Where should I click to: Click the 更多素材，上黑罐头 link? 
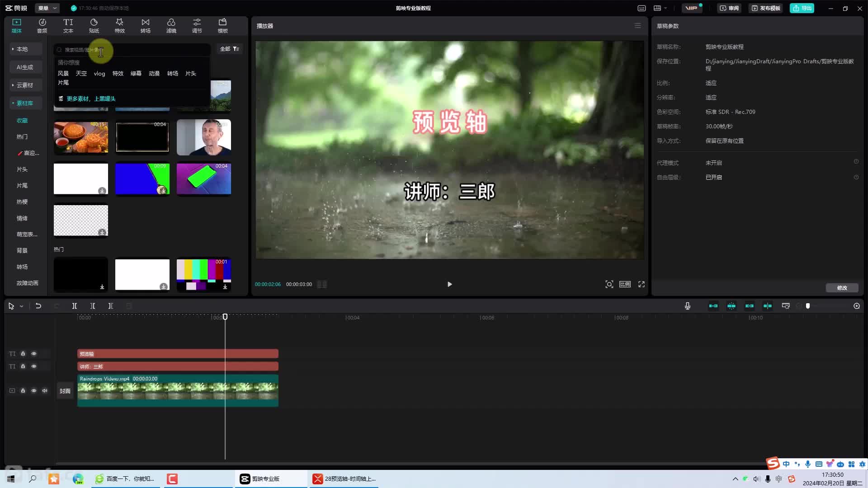click(x=91, y=99)
